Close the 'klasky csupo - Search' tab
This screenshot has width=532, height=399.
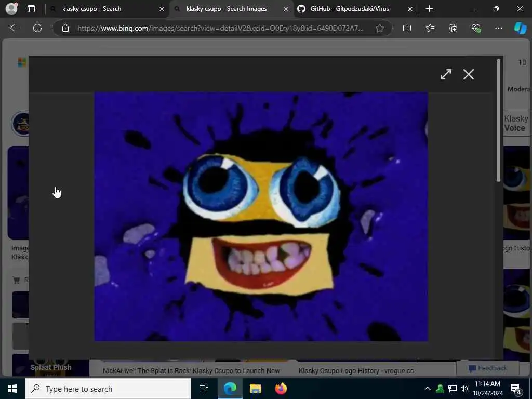162,9
